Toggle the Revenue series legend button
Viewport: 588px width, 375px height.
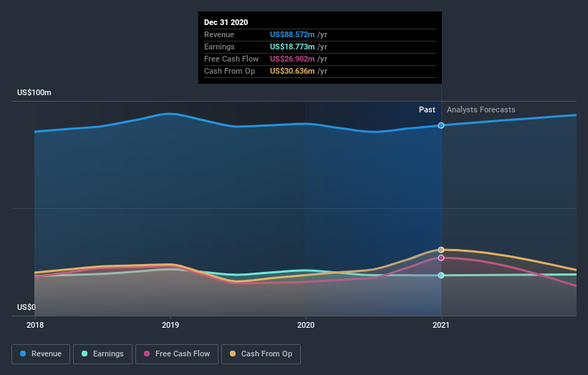(x=41, y=354)
